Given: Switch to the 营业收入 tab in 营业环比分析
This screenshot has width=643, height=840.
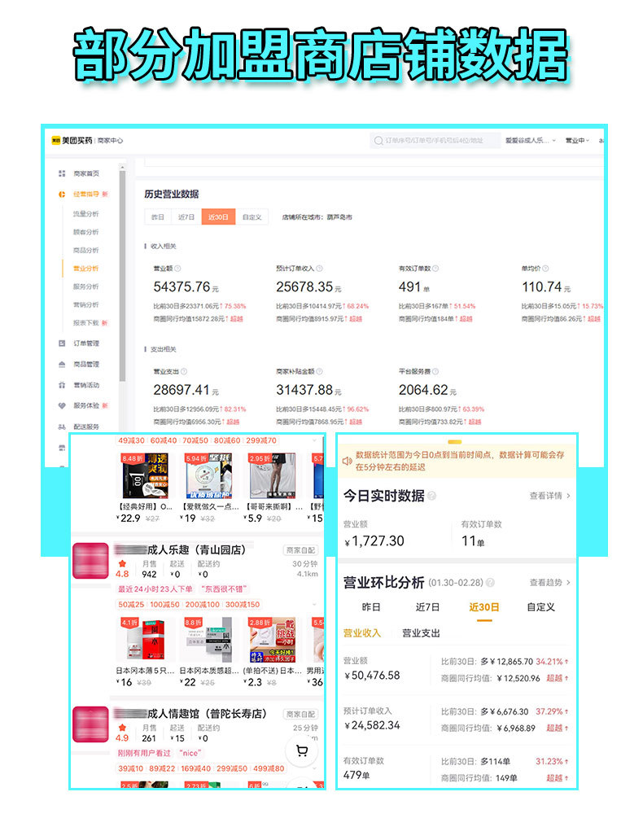Looking at the screenshot, I should [362, 633].
